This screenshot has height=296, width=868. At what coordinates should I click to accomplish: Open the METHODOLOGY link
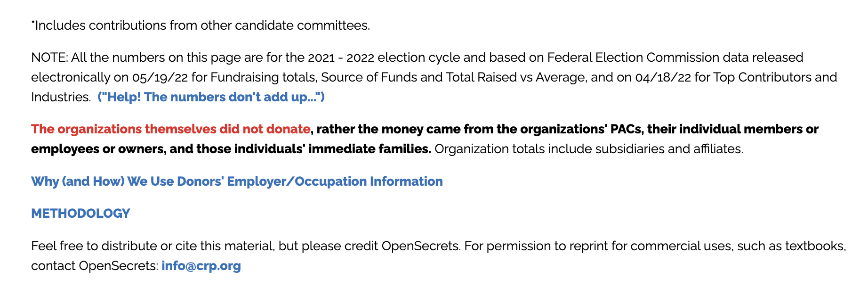pyautogui.click(x=80, y=214)
